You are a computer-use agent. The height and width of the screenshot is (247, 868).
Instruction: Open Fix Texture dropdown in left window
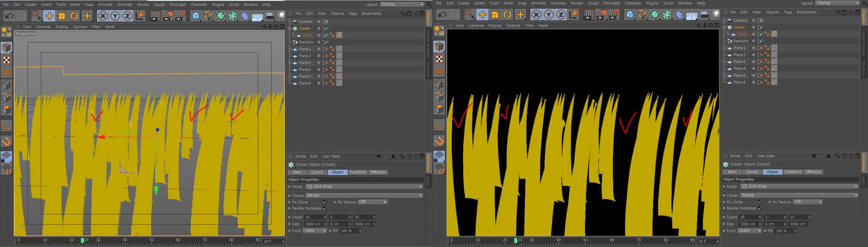373,202
